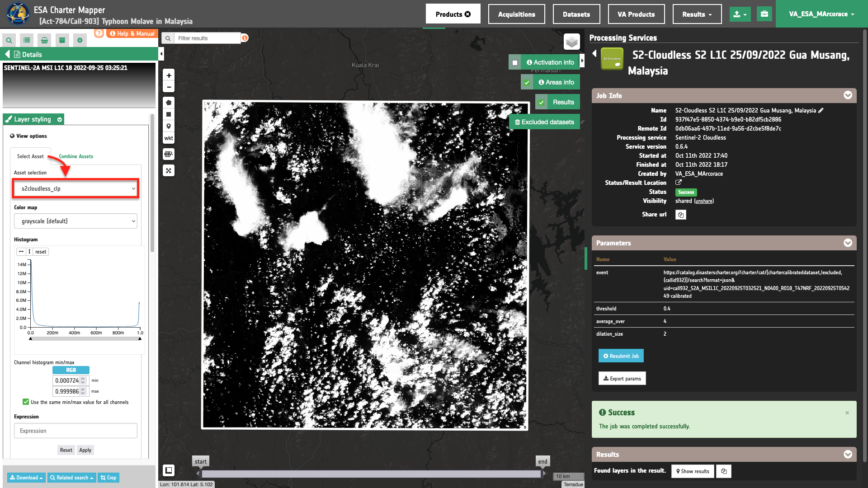Open the briefcase icon in top bar
868x488 pixels.
(764, 14)
